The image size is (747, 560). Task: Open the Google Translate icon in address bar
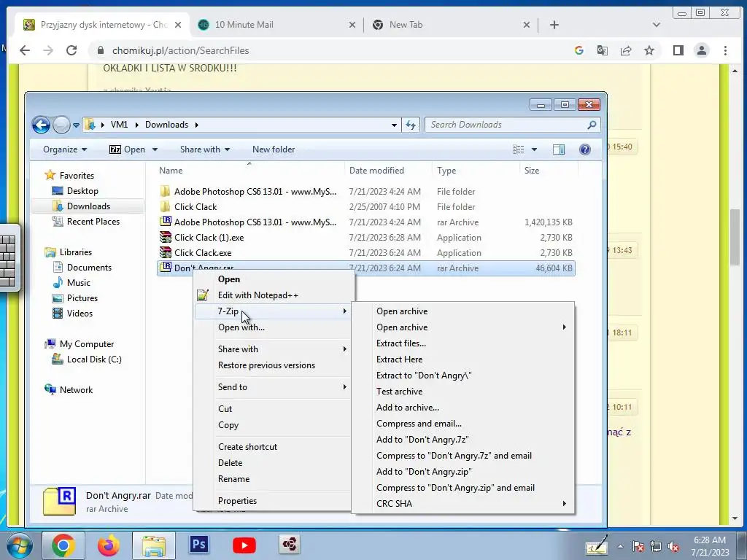[602, 50]
